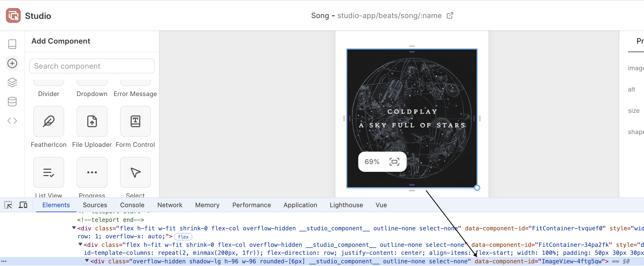This screenshot has width=644, height=266.
Task: Click the Search component field
Action: 92,66
